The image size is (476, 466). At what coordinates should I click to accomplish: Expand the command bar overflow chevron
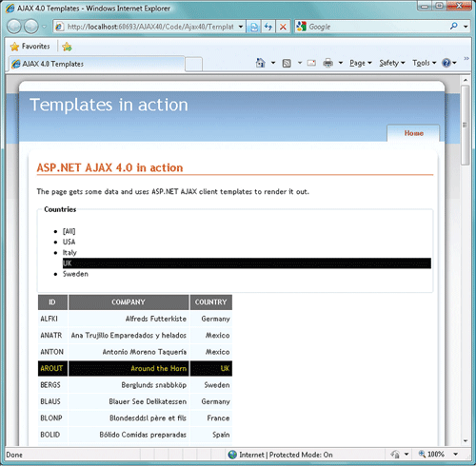(x=466, y=58)
